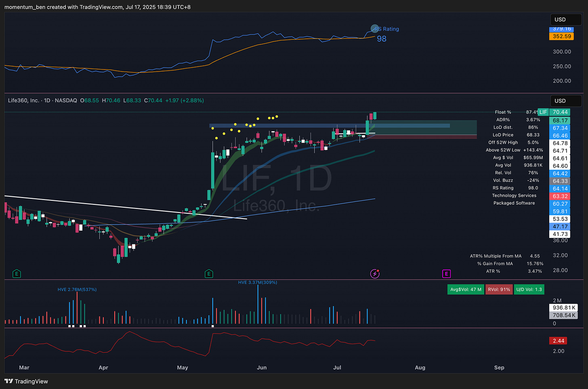This screenshot has height=389, width=588.
Task: Click the Avg$Vol: 47 M badge
Action: (x=466, y=289)
